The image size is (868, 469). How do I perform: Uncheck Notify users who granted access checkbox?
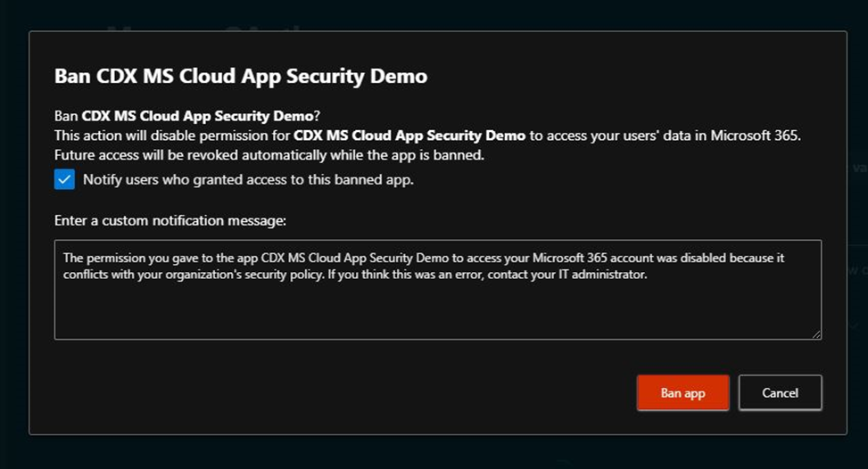pyautogui.click(x=64, y=179)
